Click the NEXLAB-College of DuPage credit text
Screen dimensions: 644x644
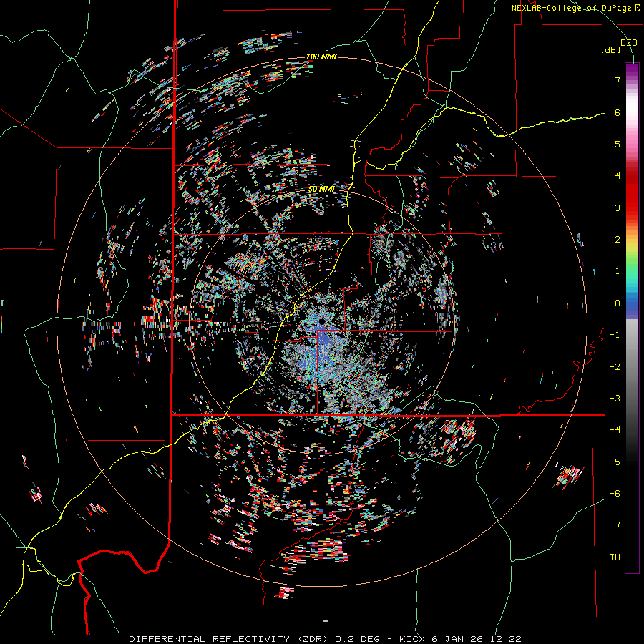click(575, 8)
